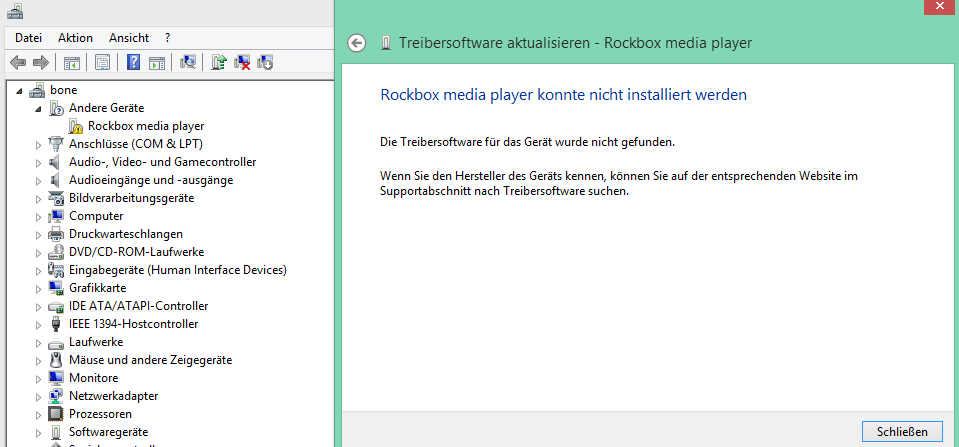Screen dimensions: 959x447
Task: Open the ? help menu
Action: pos(168,38)
